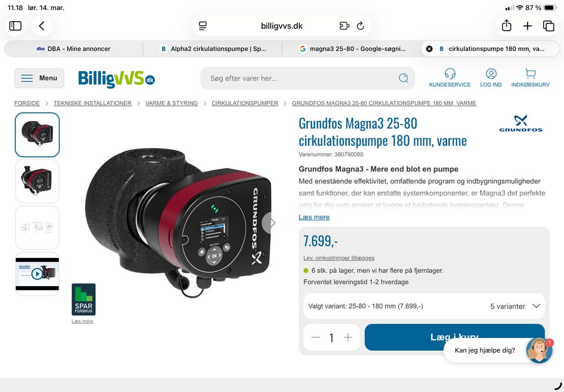
Task: Select the billigvvs.dk address field
Action: tap(281, 26)
